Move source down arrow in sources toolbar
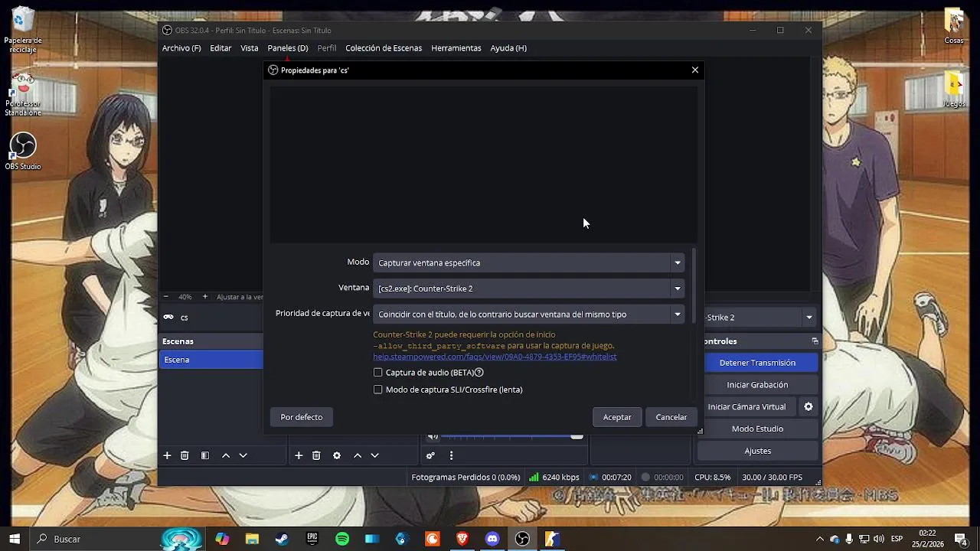The width and height of the screenshot is (980, 551). click(375, 455)
